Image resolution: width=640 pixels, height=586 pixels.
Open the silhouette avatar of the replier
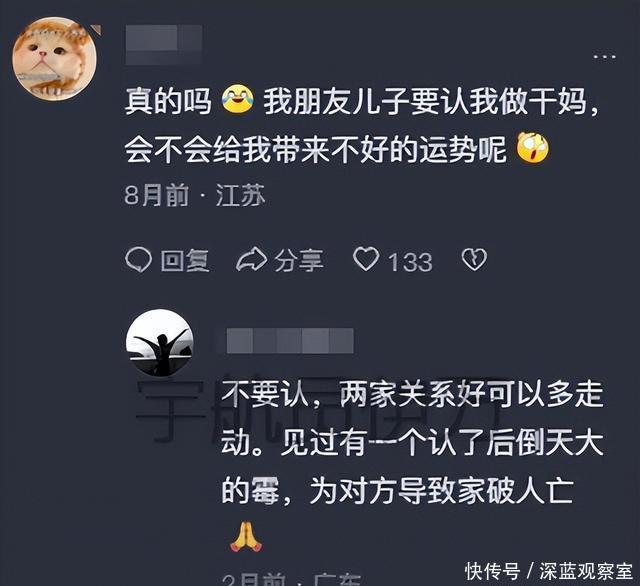(159, 342)
